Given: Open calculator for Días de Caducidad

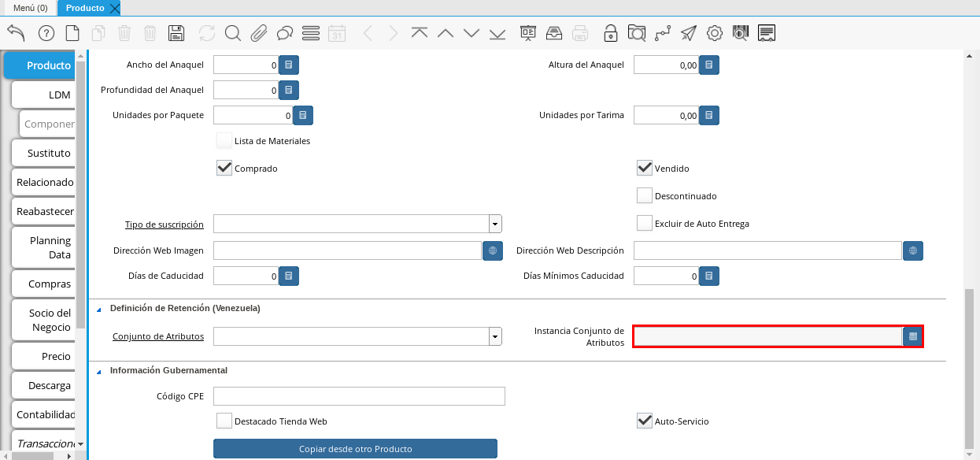Looking at the screenshot, I should point(289,276).
